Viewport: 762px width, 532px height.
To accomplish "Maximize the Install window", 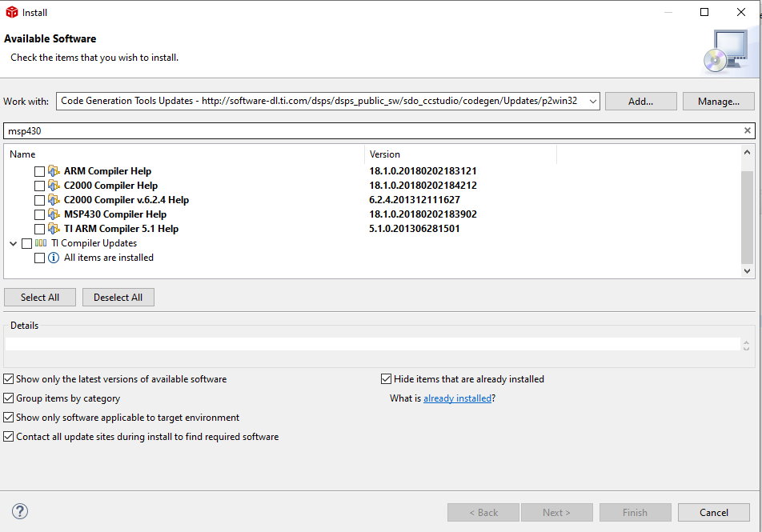I will coord(704,12).
